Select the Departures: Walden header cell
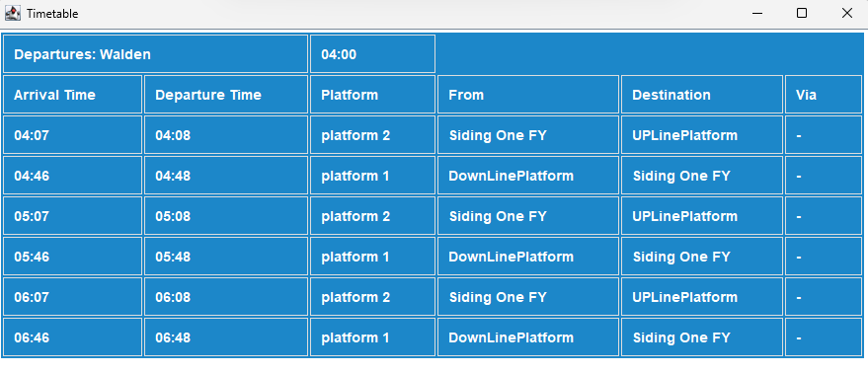 [156, 54]
